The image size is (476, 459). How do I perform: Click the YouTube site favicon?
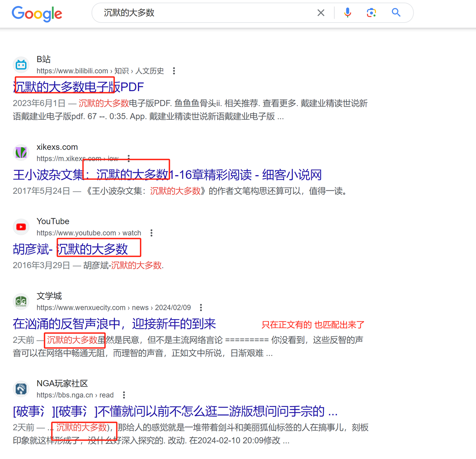[21, 227]
